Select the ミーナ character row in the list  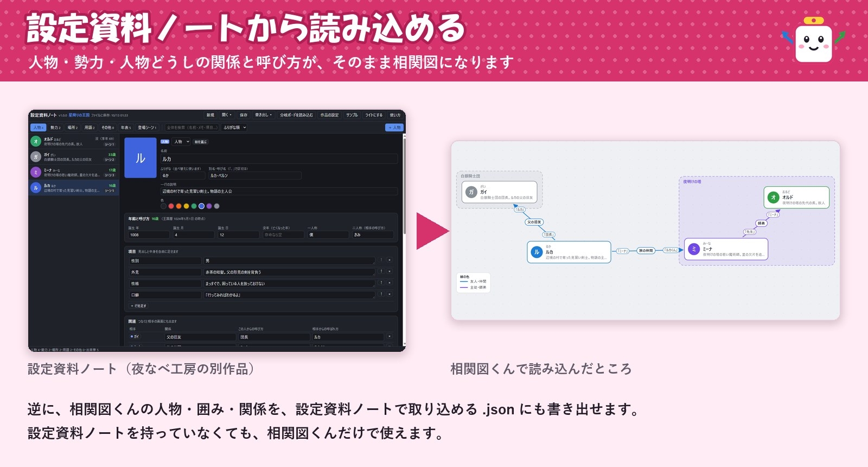coord(74,172)
